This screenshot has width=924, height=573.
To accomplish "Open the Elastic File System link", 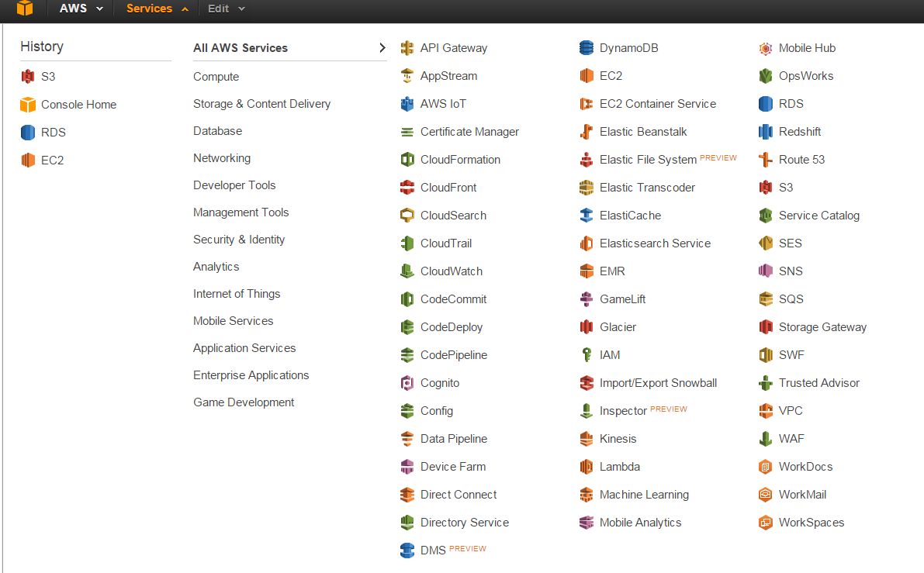I will coord(648,160).
